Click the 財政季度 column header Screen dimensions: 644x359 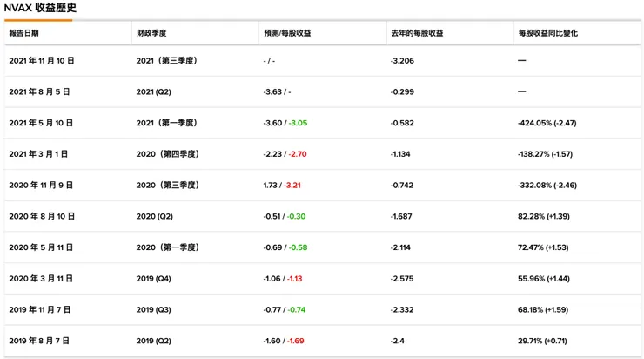click(151, 33)
